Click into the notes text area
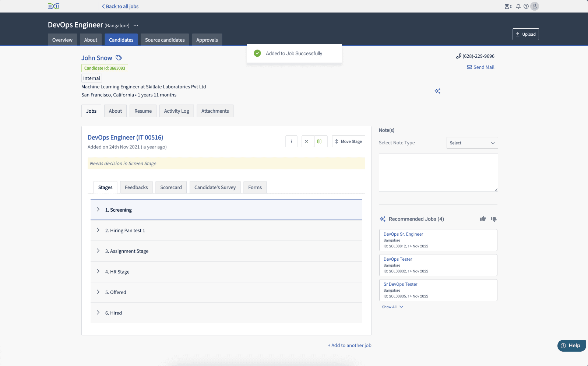The image size is (588, 366). pyautogui.click(x=439, y=173)
